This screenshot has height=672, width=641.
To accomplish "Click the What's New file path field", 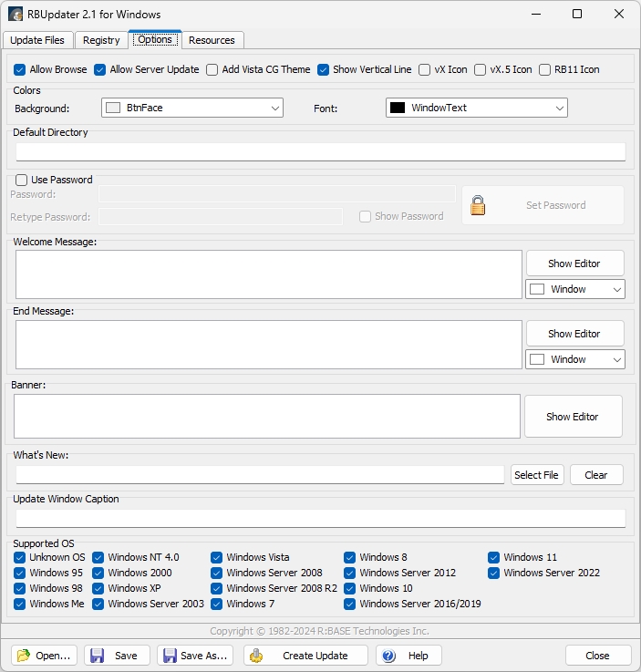I will coord(260,475).
